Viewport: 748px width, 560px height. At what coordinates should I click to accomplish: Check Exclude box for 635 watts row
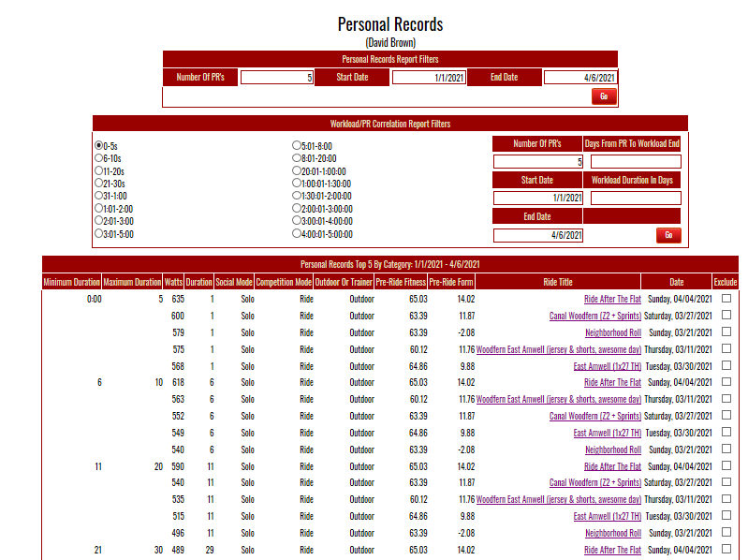click(726, 298)
